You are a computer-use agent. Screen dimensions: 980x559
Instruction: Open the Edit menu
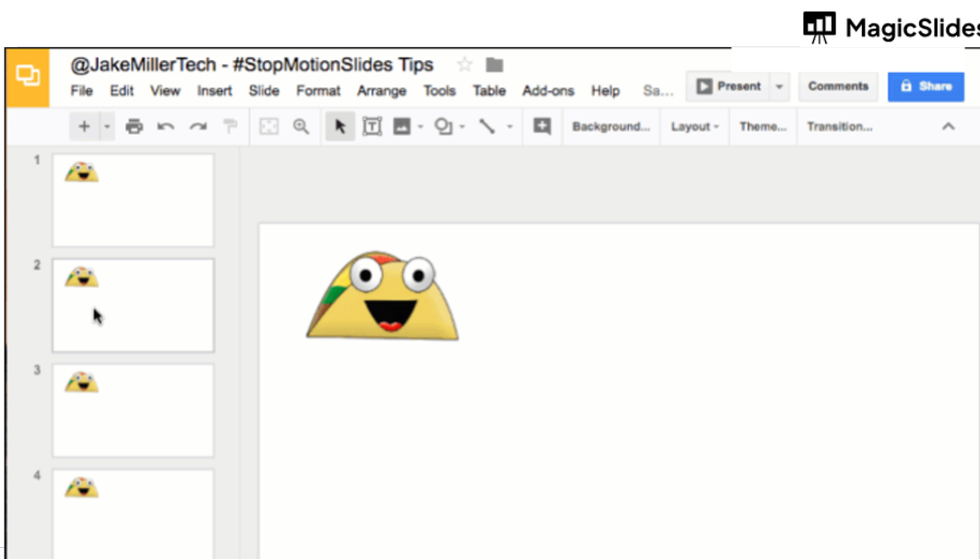pos(122,90)
